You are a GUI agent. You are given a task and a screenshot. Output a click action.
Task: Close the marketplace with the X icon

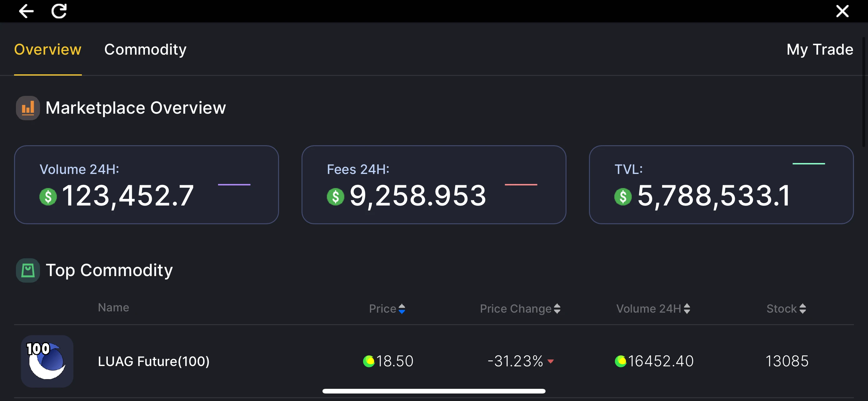[842, 11]
